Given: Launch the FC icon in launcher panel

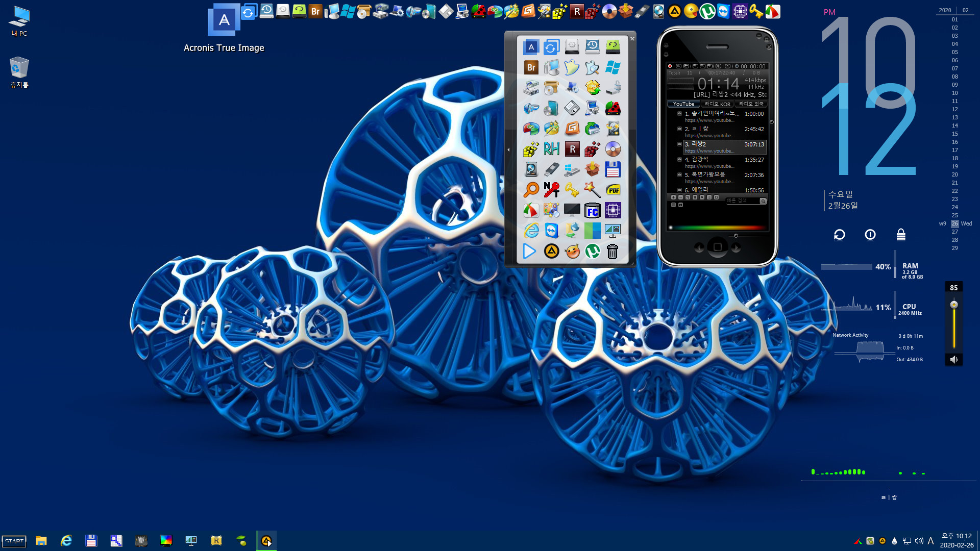Looking at the screenshot, I should (x=593, y=210).
